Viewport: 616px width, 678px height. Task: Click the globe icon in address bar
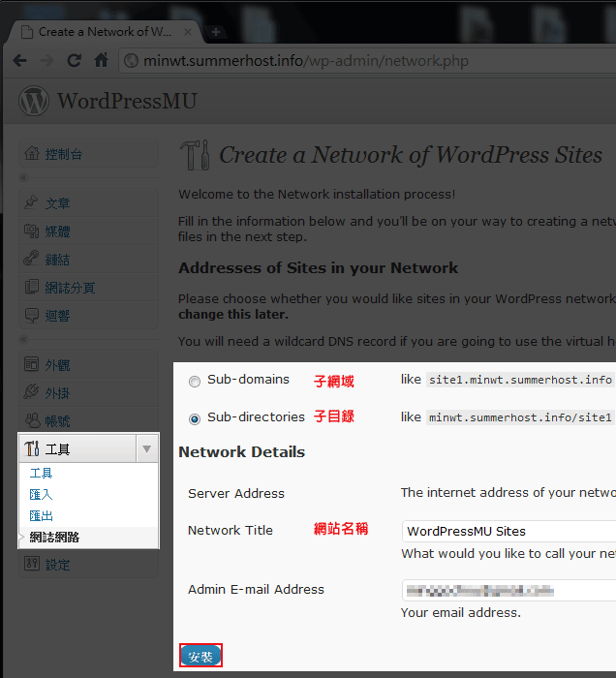(131, 61)
